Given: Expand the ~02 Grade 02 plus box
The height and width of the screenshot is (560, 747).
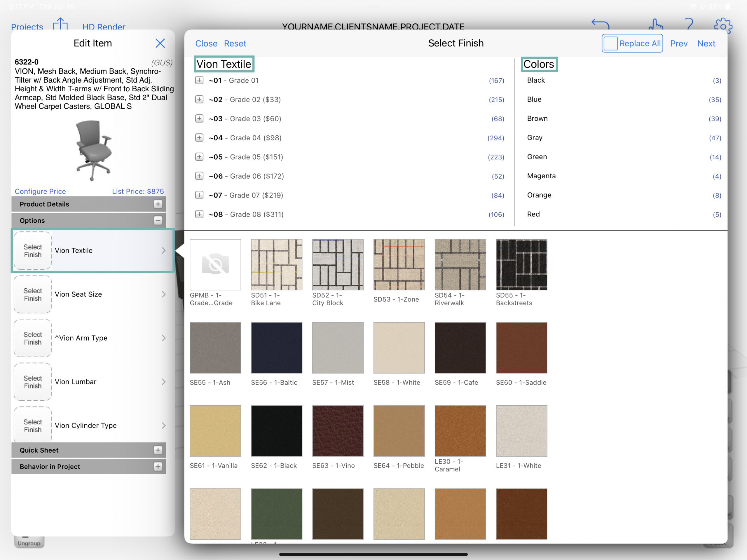Looking at the screenshot, I should [199, 99].
